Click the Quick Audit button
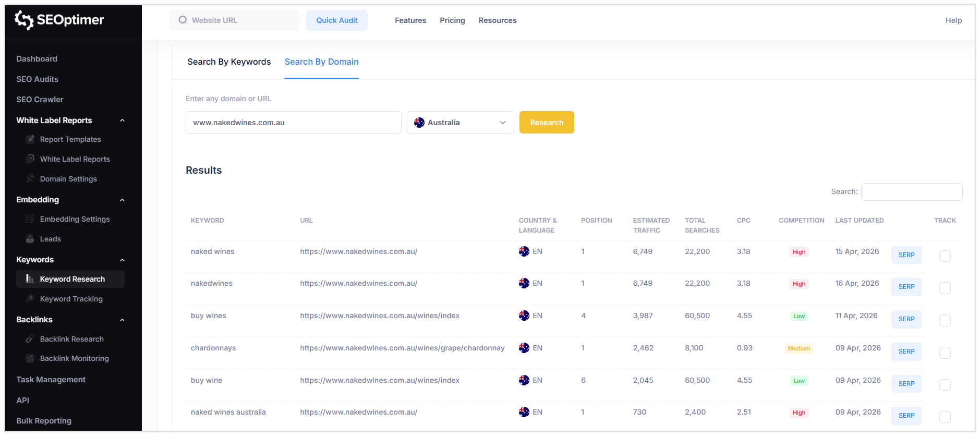980x436 pixels. click(x=337, y=20)
